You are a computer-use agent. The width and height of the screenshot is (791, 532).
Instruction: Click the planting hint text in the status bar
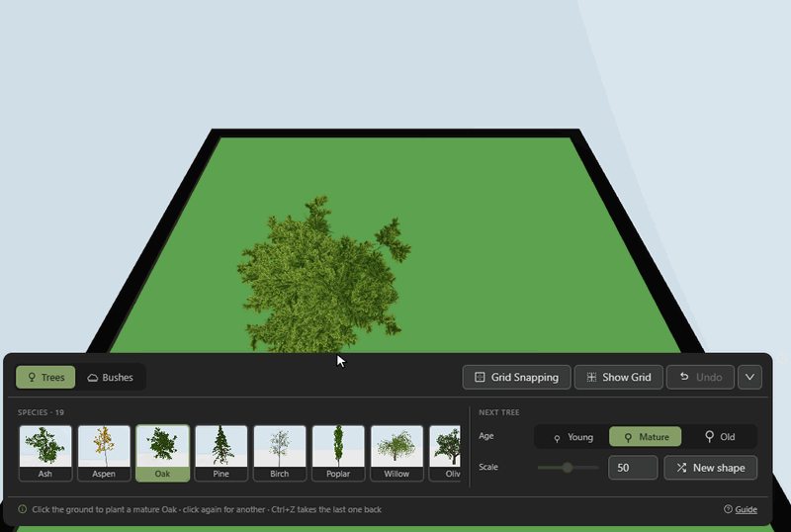[x=207, y=509]
